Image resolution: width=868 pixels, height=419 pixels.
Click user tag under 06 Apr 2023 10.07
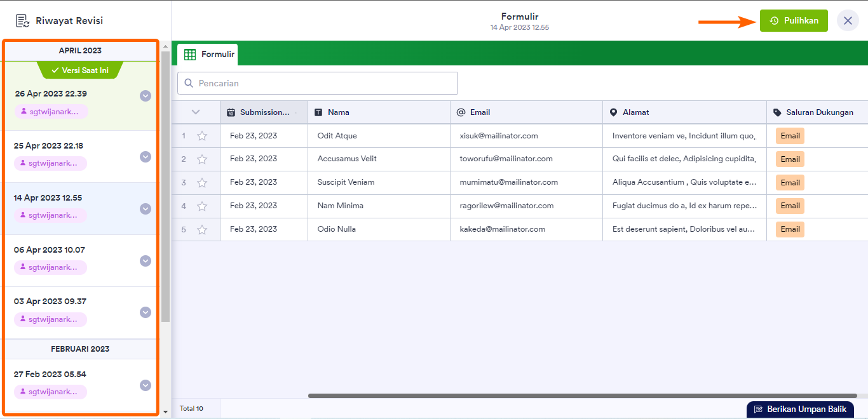(50, 268)
